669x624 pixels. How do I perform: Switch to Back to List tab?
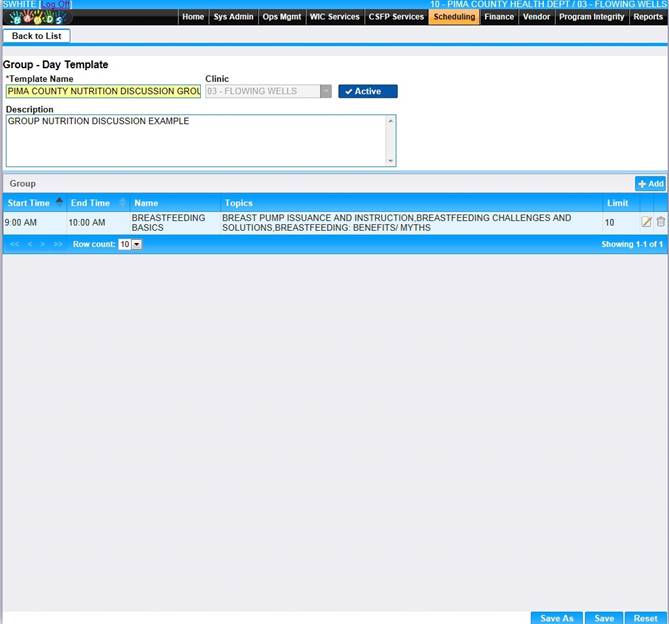click(x=36, y=36)
